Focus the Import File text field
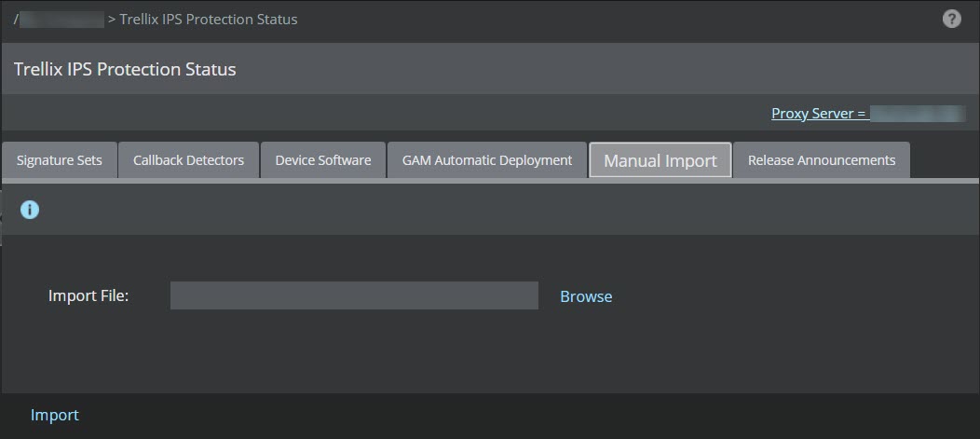Screen dimensions: 980x439 click(x=354, y=295)
